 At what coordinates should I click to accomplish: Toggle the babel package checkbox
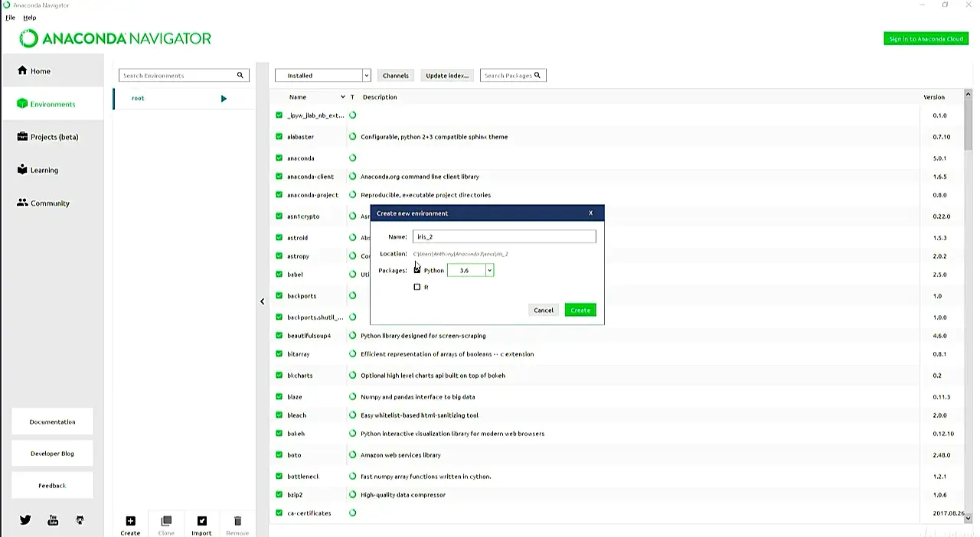click(x=279, y=275)
